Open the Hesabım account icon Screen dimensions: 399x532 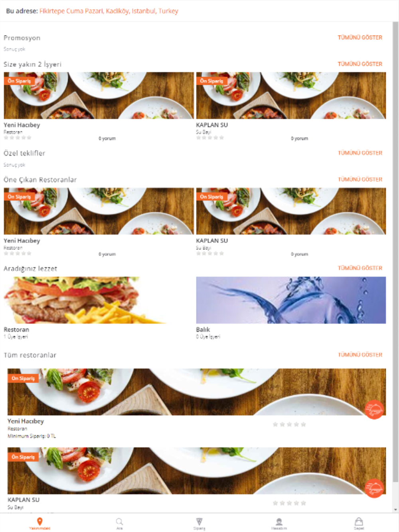(x=279, y=522)
